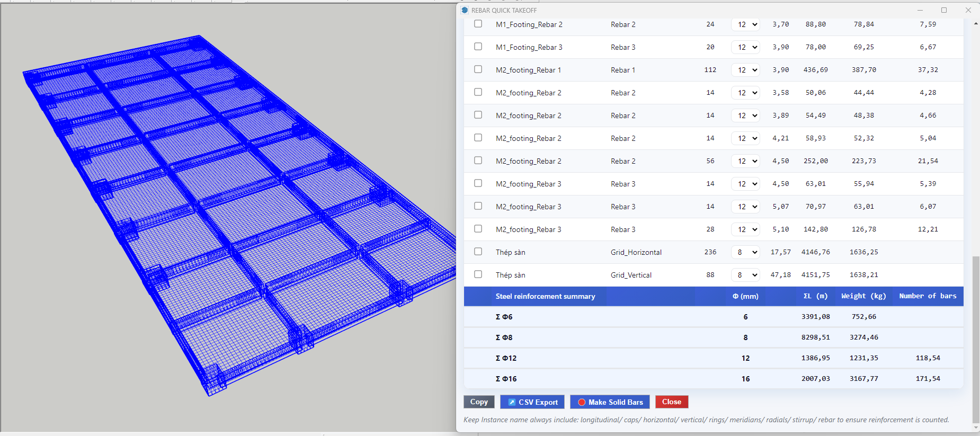This screenshot has height=436, width=980.
Task: Expand diameter dropdown of M2_footing_Rebar 1
Action: click(746, 70)
